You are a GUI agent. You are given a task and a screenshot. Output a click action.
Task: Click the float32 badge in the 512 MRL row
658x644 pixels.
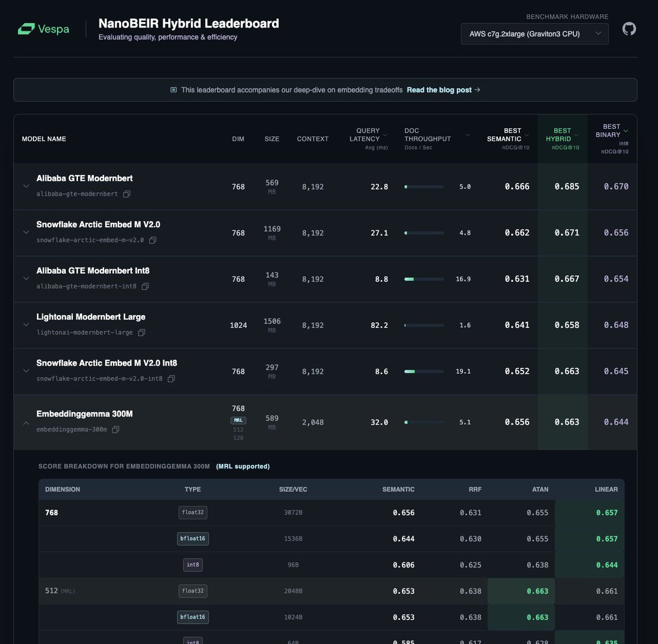click(193, 591)
